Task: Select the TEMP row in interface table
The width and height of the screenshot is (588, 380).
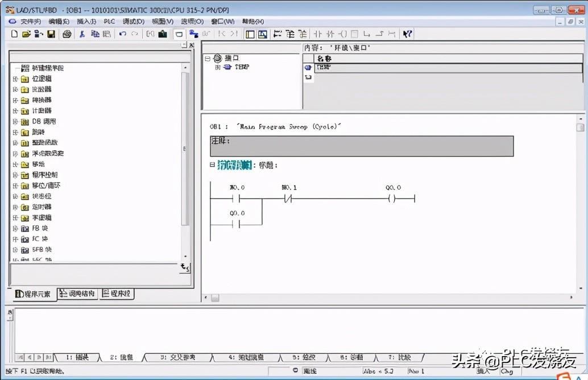Action: coord(448,68)
